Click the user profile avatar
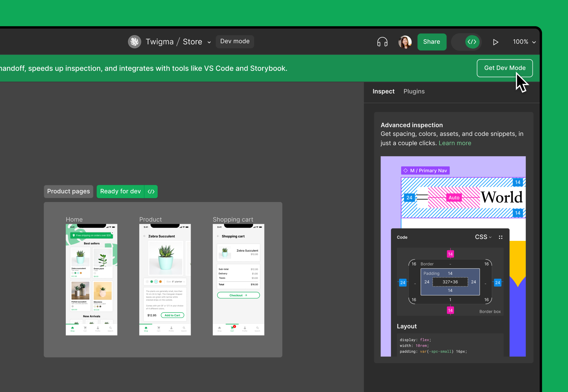This screenshot has height=392, width=568. click(x=405, y=42)
